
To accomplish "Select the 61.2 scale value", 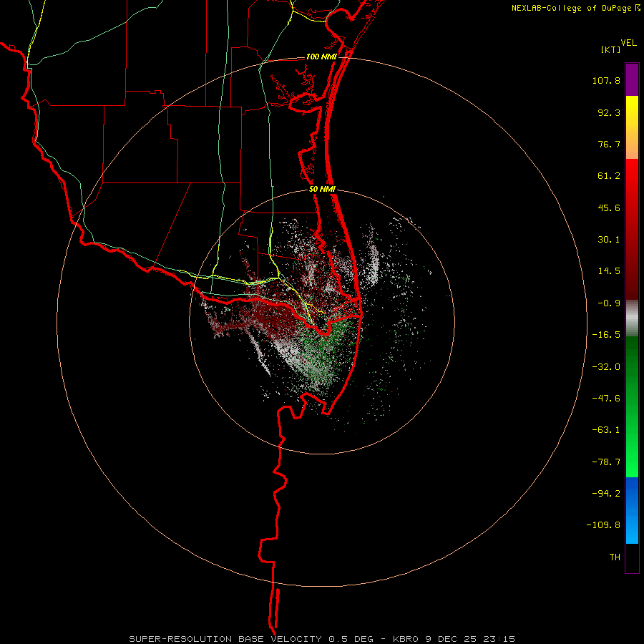I will [609, 176].
